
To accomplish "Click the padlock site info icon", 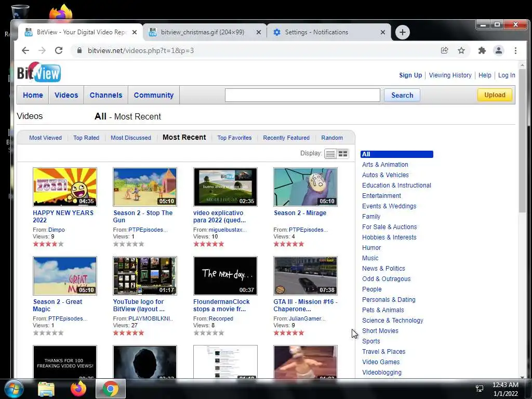I will 79,50.
